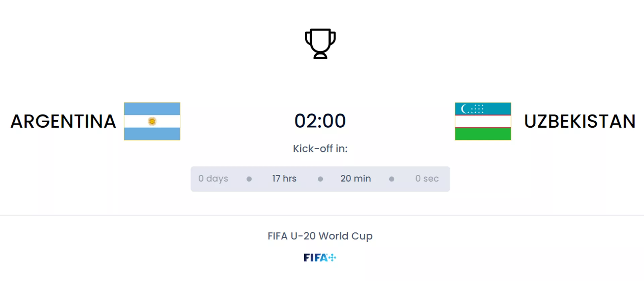The image size is (644, 281).
Task: Click the 02:00 kick-off time
Action: (x=320, y=121)
